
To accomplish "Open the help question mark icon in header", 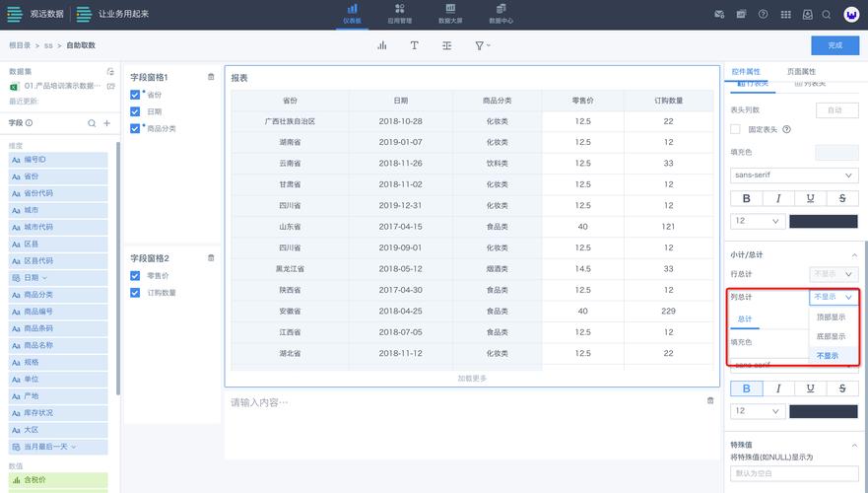I will pos(763,14).
